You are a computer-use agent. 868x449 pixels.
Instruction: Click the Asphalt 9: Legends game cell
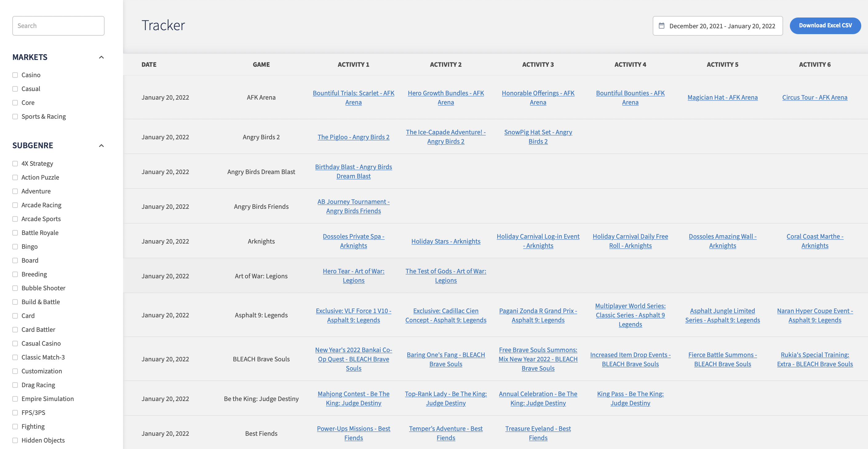[261, 315]
